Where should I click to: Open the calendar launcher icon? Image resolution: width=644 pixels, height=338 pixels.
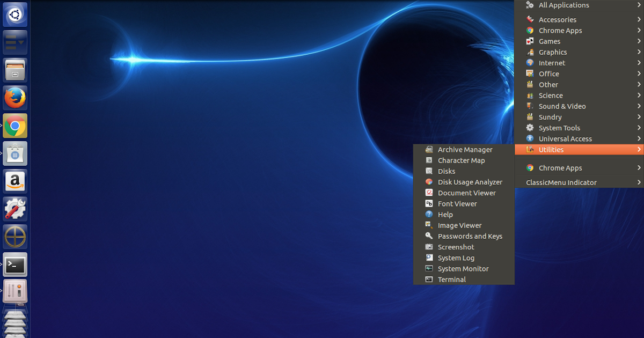14,154
